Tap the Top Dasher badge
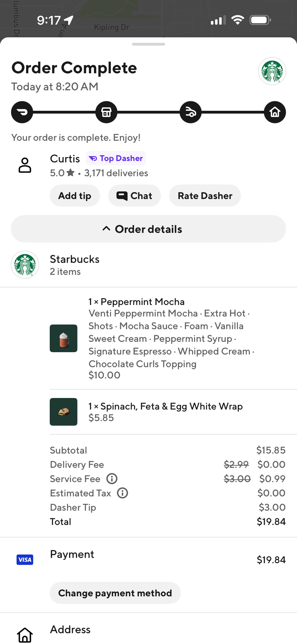Viewport: 297px width, 644px height. [116, 158]
